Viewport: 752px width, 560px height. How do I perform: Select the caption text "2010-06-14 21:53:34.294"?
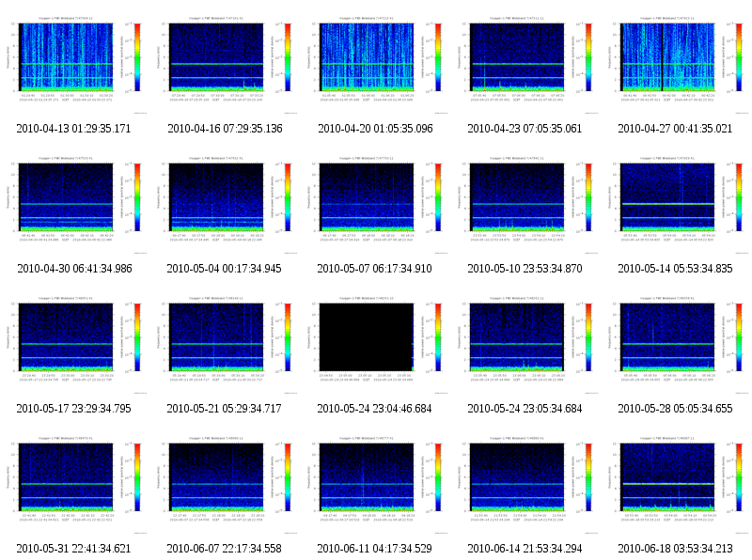click(525, 549)
